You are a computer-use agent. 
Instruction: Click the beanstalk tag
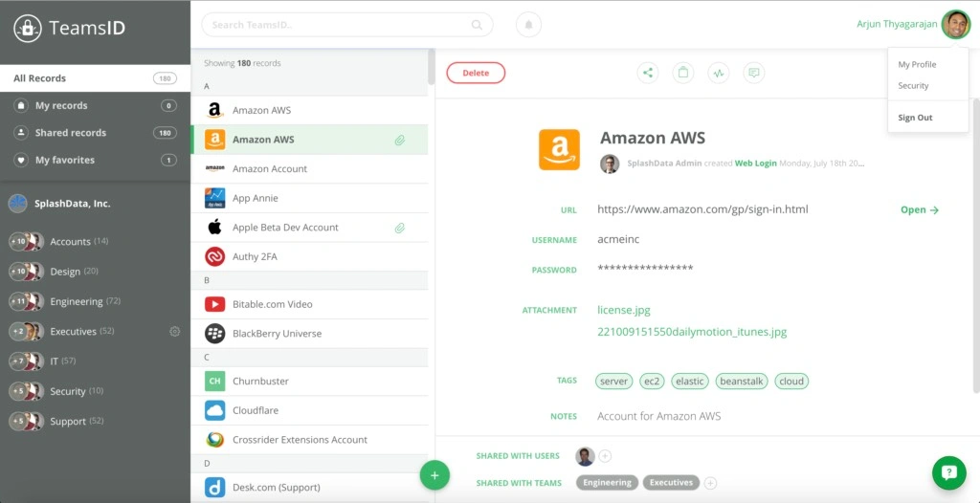point(742,382)
